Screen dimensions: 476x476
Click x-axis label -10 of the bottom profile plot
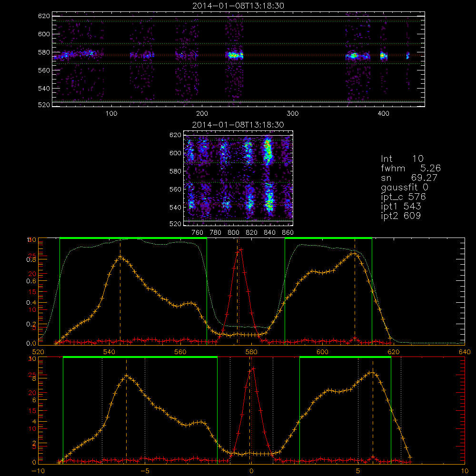(38, 471)
